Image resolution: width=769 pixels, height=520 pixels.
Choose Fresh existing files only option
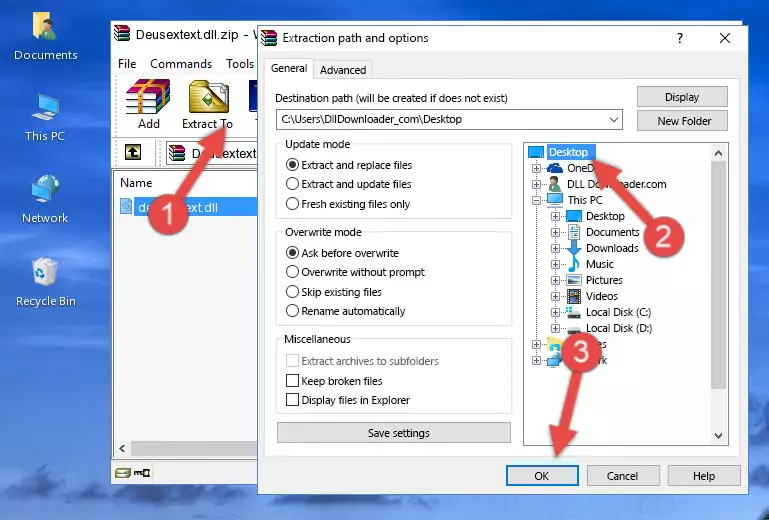coord(348,204)
